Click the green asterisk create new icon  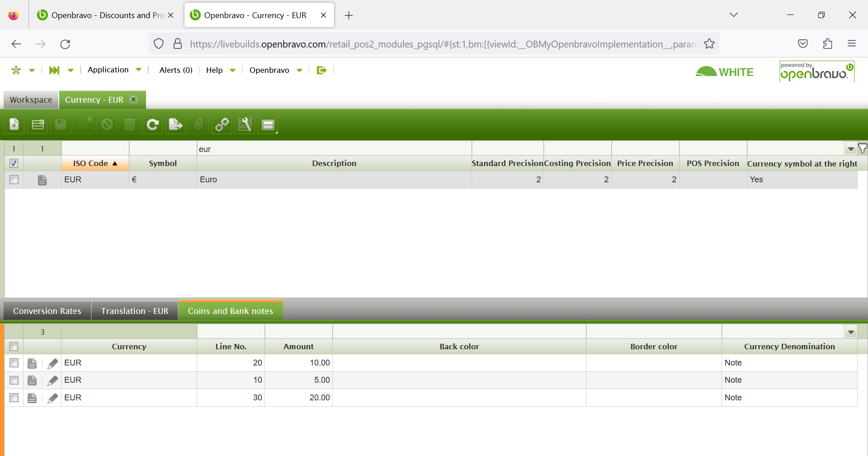[x=16, y=70]
